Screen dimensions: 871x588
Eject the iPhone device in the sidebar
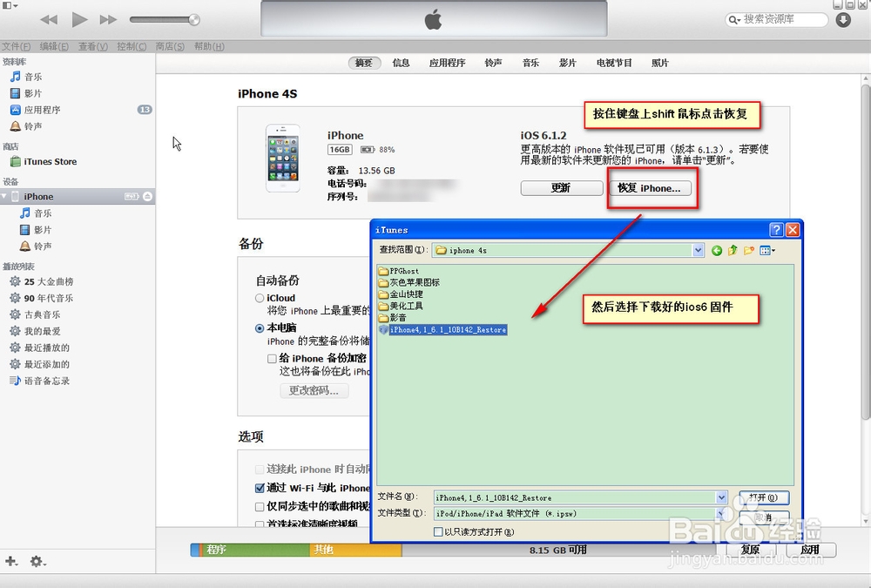(x=148, y=196)
